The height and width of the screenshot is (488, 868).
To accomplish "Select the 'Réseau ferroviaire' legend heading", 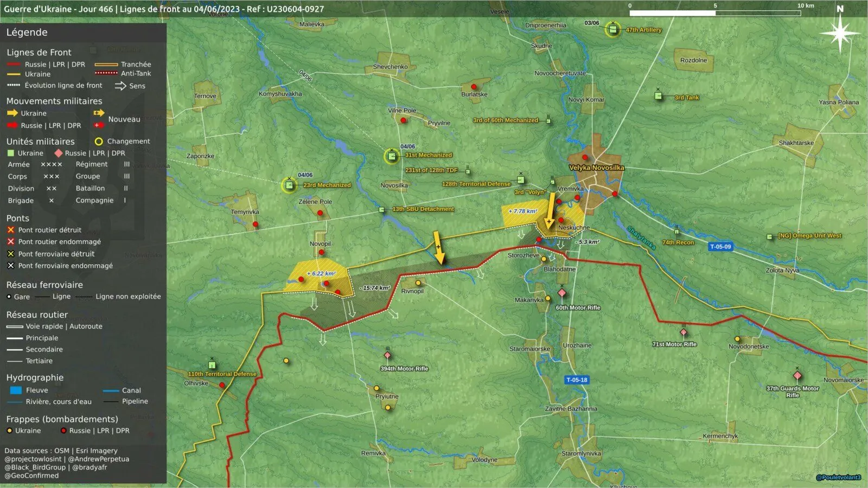I will 44,285.
